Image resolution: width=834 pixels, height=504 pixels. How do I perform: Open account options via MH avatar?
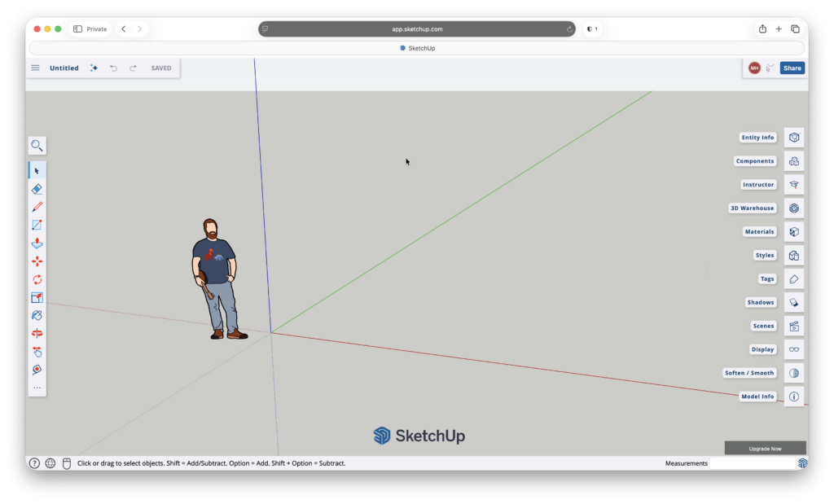point(753,68)
